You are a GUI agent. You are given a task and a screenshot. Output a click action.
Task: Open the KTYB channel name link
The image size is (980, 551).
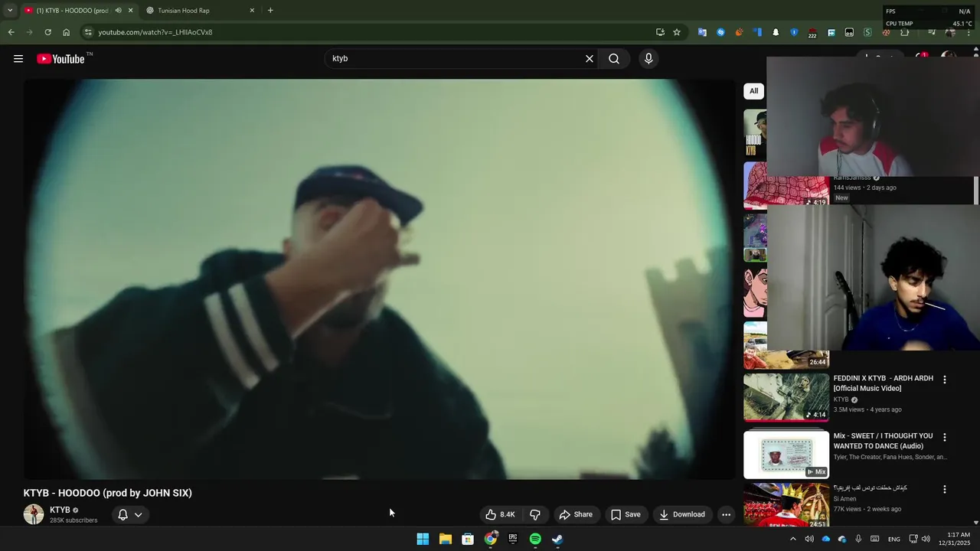60,510
